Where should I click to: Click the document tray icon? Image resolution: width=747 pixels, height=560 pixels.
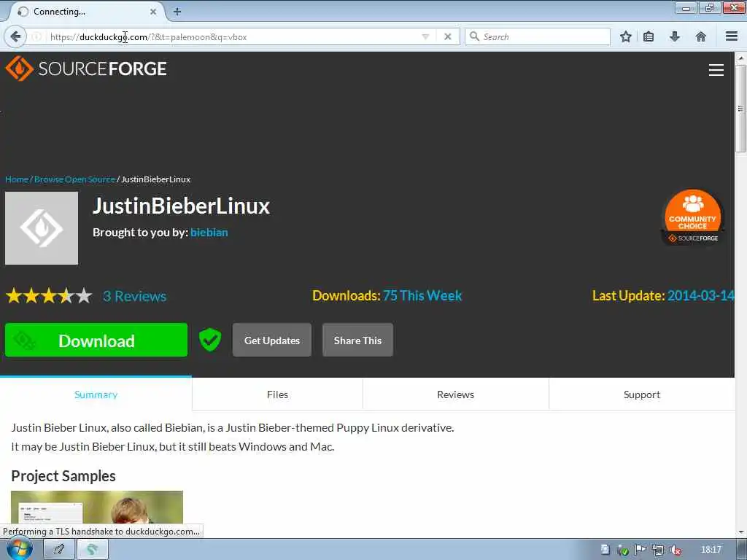click(605, 550)
